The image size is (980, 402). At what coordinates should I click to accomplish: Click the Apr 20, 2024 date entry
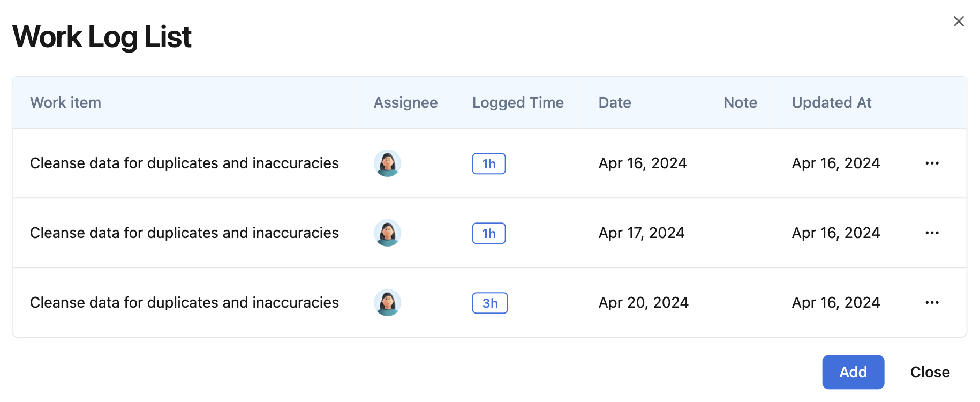[643, 302]
